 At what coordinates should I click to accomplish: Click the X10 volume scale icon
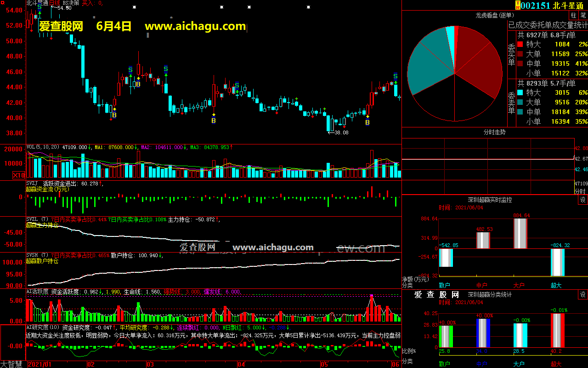click(x=19, y=175)
